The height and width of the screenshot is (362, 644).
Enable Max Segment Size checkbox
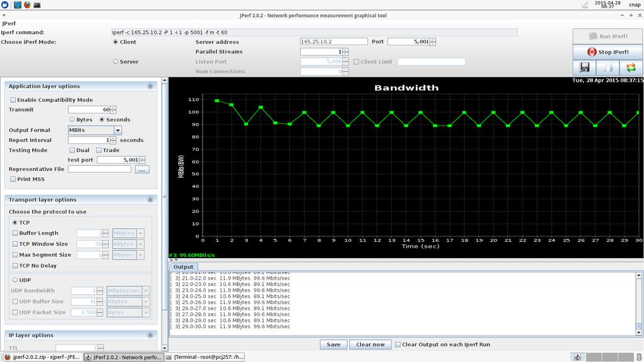tap(15, 255)
